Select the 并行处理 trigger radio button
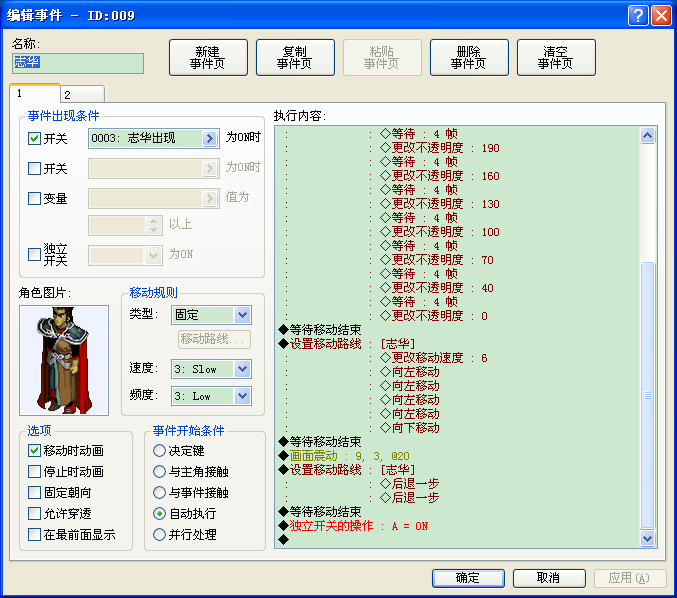 coord(159,535)
